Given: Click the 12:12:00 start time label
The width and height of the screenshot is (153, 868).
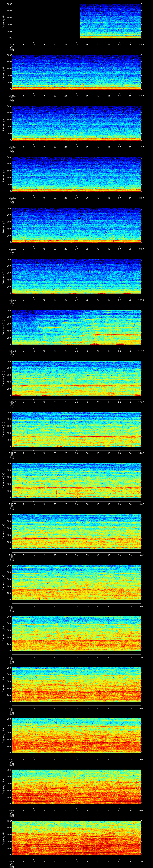Looking at the screenshot, I should pos(12,453).
